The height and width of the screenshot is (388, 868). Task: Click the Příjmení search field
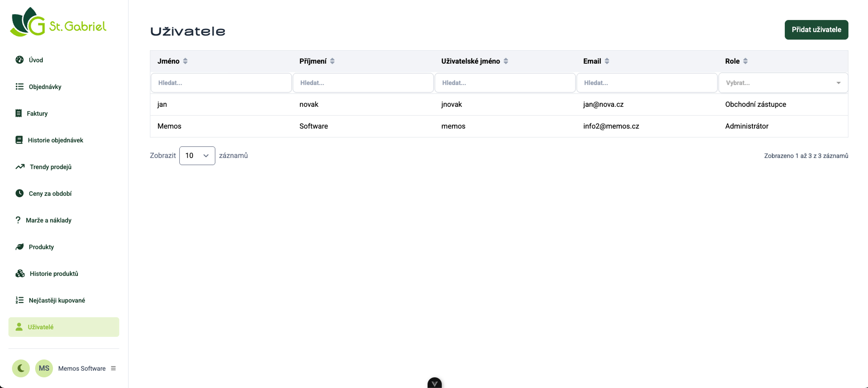pos(363,83)
